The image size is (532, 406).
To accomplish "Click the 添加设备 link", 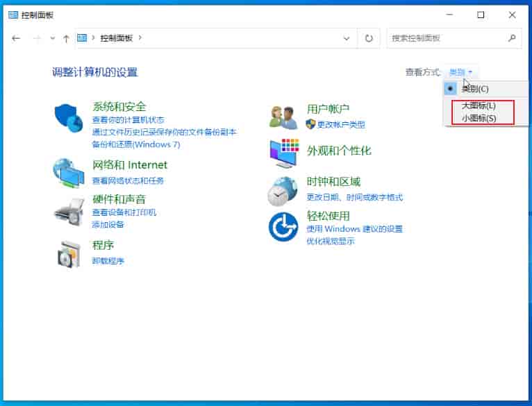I will 108,225.
